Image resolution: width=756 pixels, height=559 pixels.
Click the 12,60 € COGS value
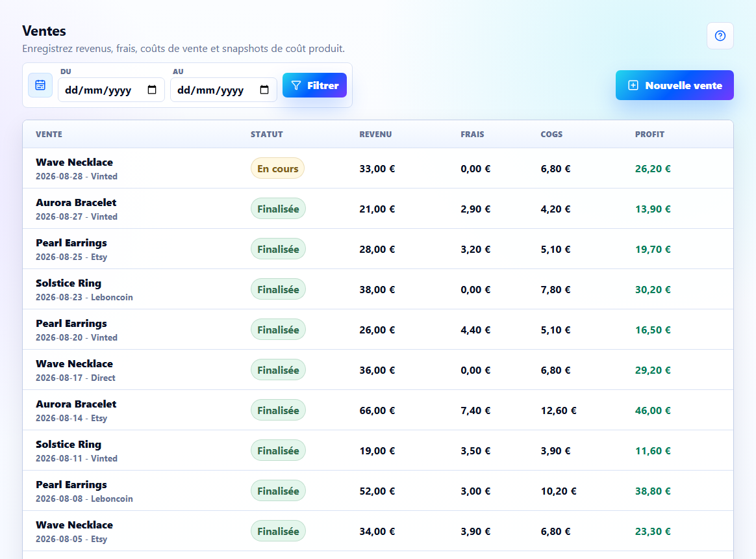559,411
